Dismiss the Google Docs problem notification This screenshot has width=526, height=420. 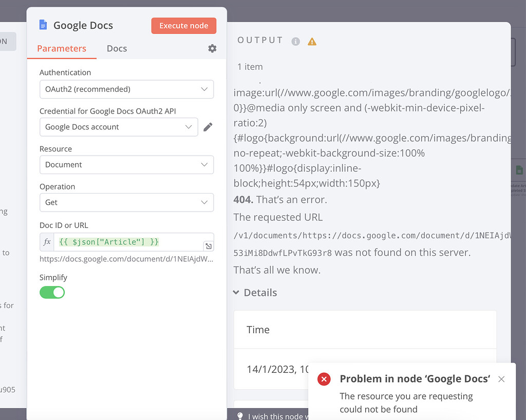pyautogui.click(x=501, y=379)
